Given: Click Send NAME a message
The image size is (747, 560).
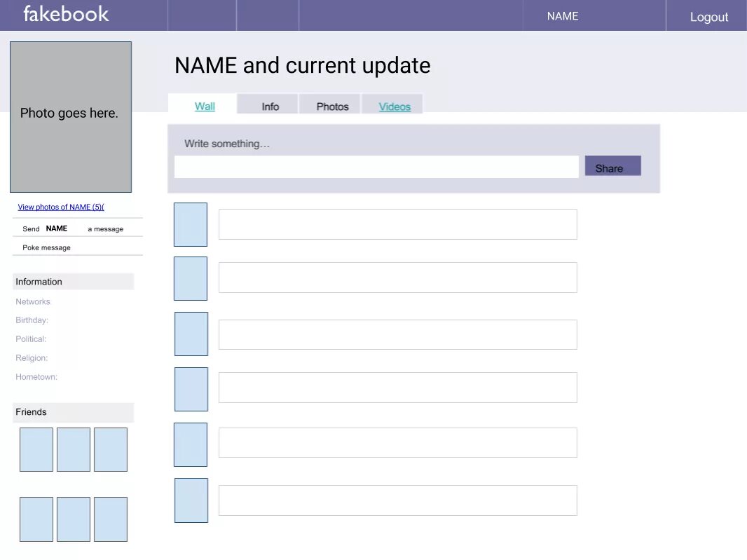Looking at the screenshot, I should (x=73, y=228).
